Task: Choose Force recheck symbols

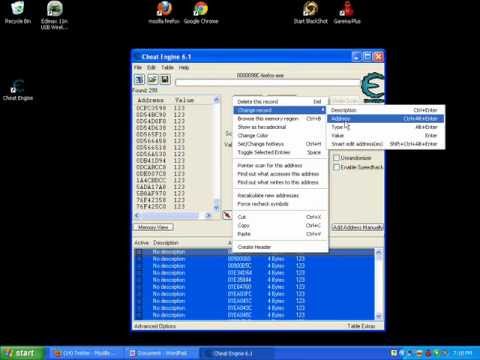Action: point(279,204)
